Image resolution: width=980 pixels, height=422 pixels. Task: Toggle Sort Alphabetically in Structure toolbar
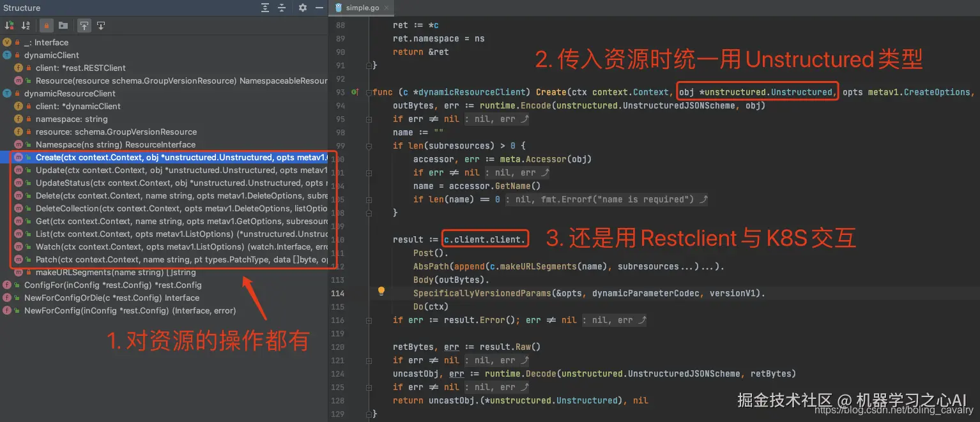coord(26,26)
